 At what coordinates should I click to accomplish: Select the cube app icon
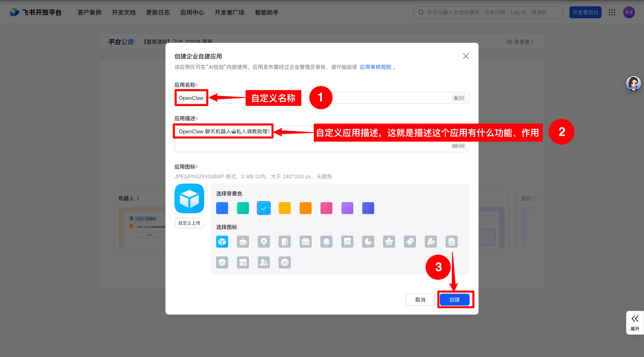222,241
